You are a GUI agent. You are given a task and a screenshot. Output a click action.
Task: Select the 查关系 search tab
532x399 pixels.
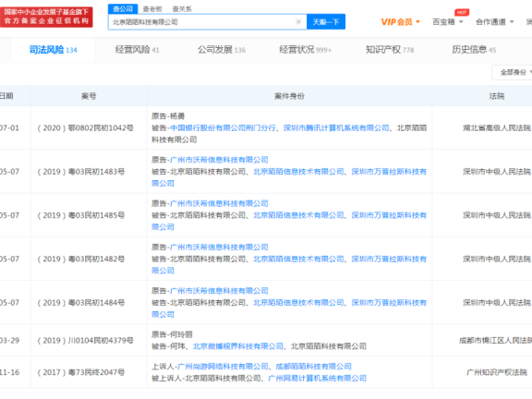182,9
